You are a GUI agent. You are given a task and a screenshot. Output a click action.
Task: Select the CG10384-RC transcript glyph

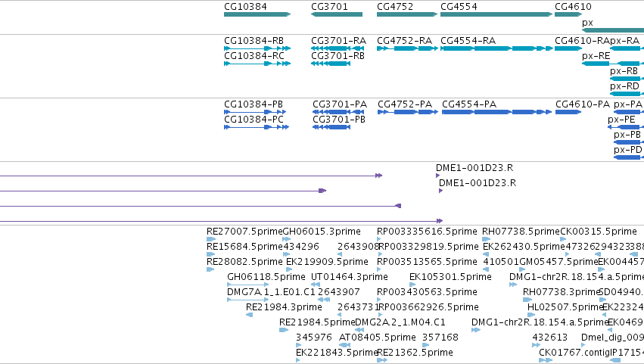coord(257,64)
